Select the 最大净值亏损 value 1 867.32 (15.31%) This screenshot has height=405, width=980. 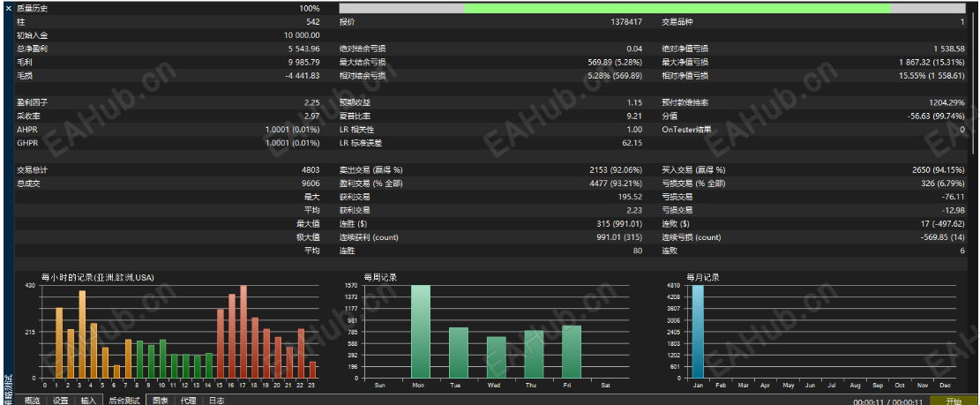click(931, 62)
